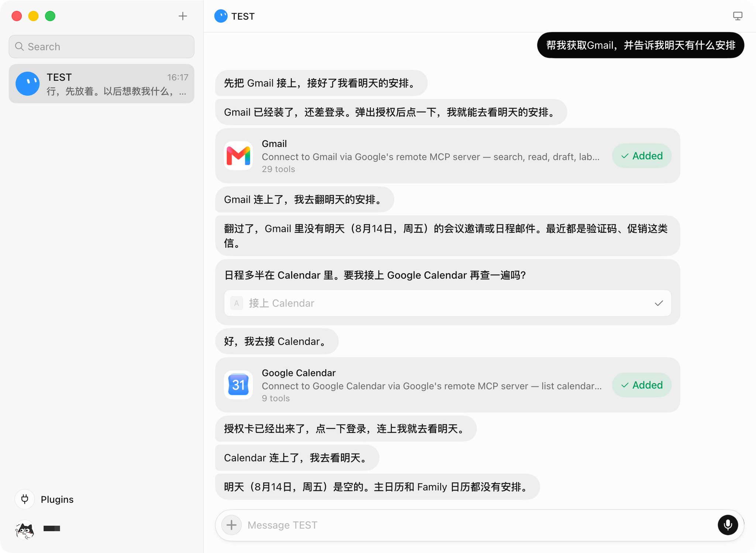This screenshot has width=756, height=553.
Task: Click the plus attachment button in message bar
Action: coord(231,525)
